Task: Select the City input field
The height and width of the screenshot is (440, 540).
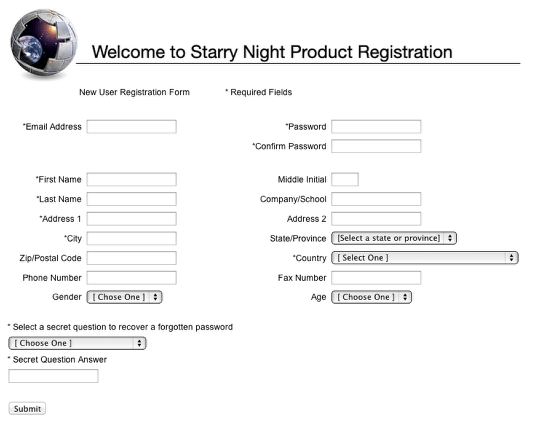Action: coord(132,238)
